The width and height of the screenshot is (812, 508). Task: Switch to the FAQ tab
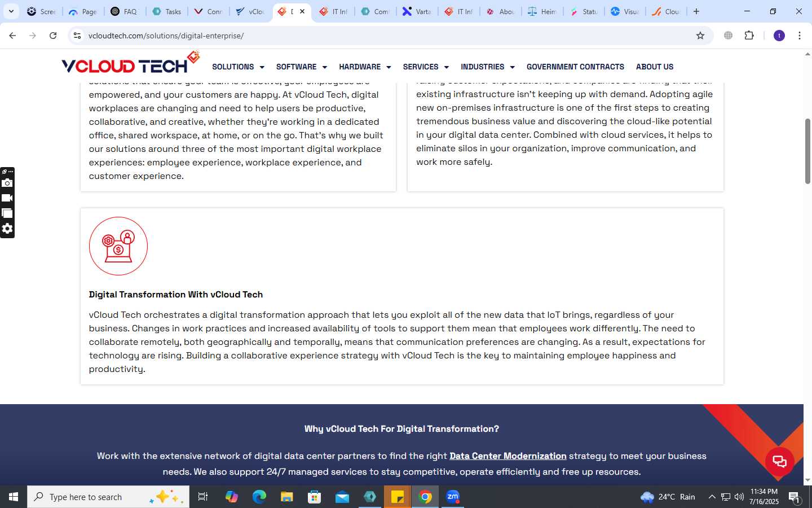click(125, 11)
